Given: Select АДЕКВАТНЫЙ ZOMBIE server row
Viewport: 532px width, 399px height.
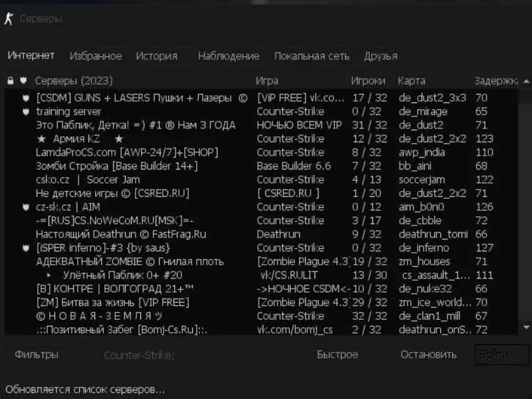Looking at the screenshot, I should point(261,261).
